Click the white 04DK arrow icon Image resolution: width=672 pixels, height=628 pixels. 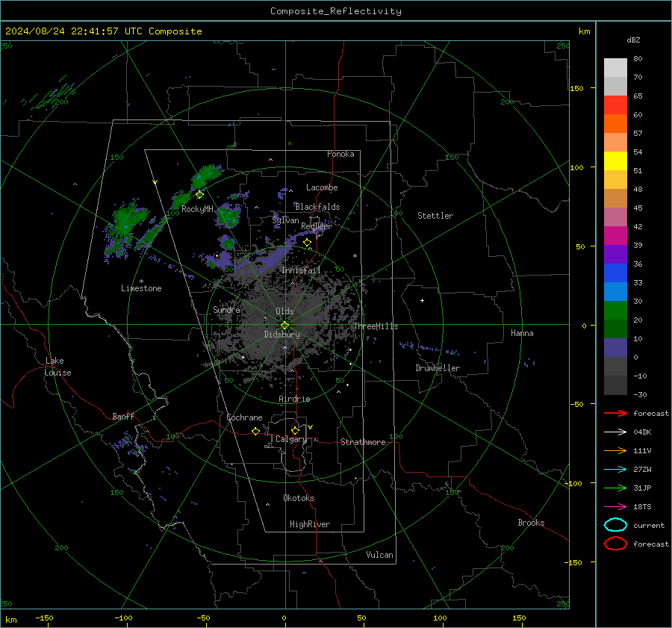click(x=615, y=432)
